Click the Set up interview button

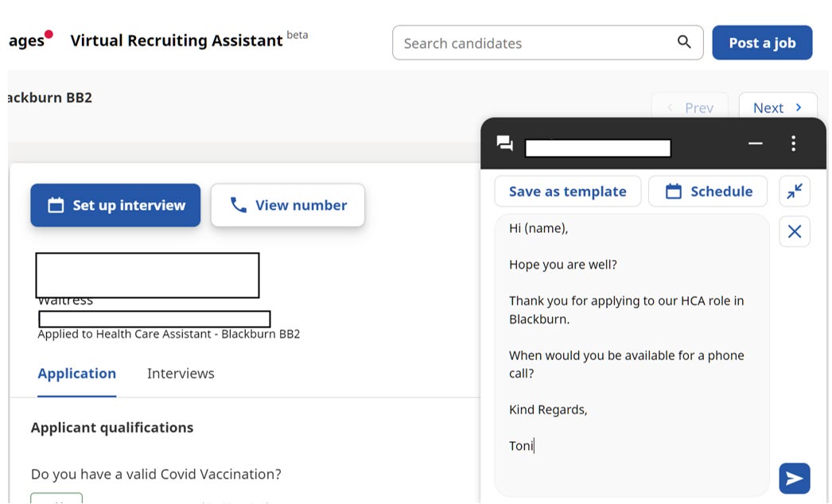(x=115, y=205)
